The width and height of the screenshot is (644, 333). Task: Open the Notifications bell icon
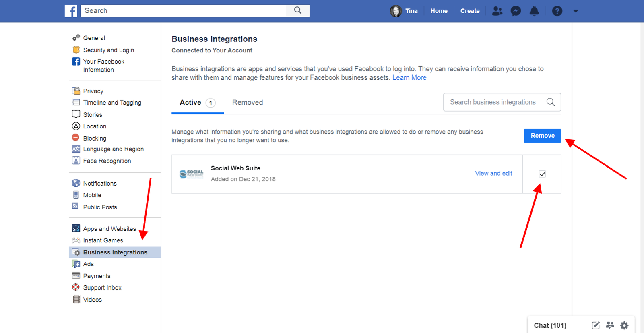pos(534,11)
